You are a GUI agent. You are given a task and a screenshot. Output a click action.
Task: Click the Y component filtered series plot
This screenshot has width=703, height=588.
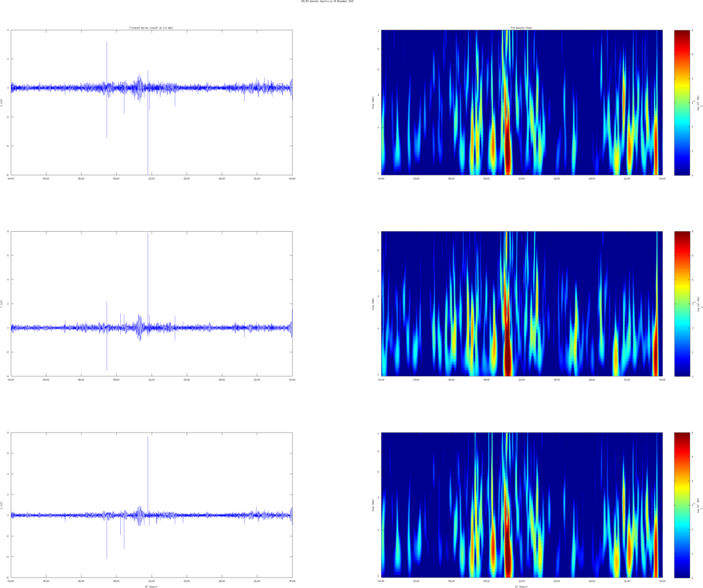[151, 304]
